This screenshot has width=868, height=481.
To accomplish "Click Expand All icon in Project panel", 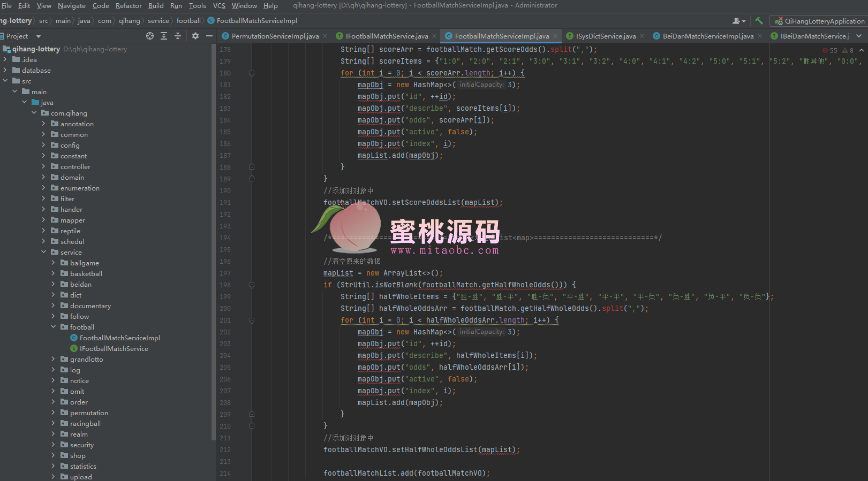I will 164,36.
